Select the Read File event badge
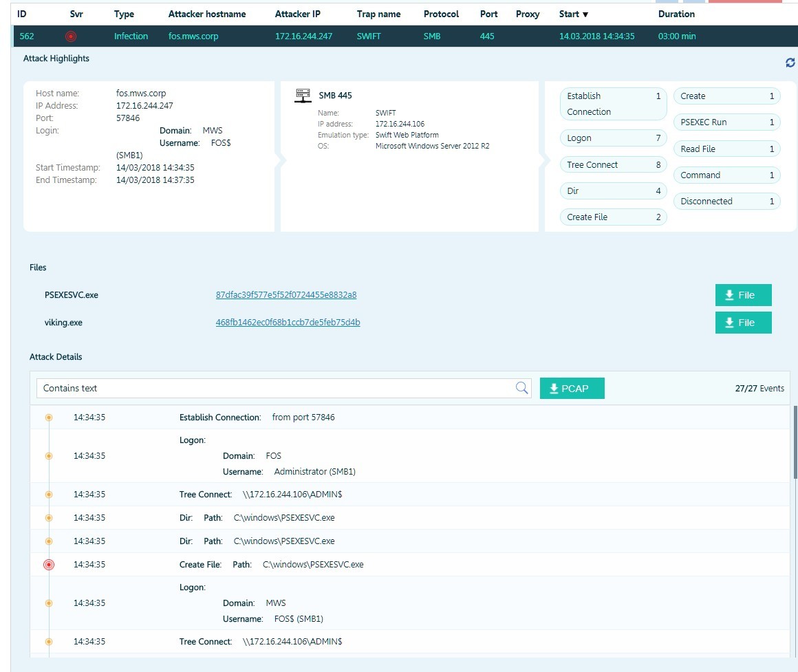Viewport: 798px width, 672px height. (x=726, y=149)
